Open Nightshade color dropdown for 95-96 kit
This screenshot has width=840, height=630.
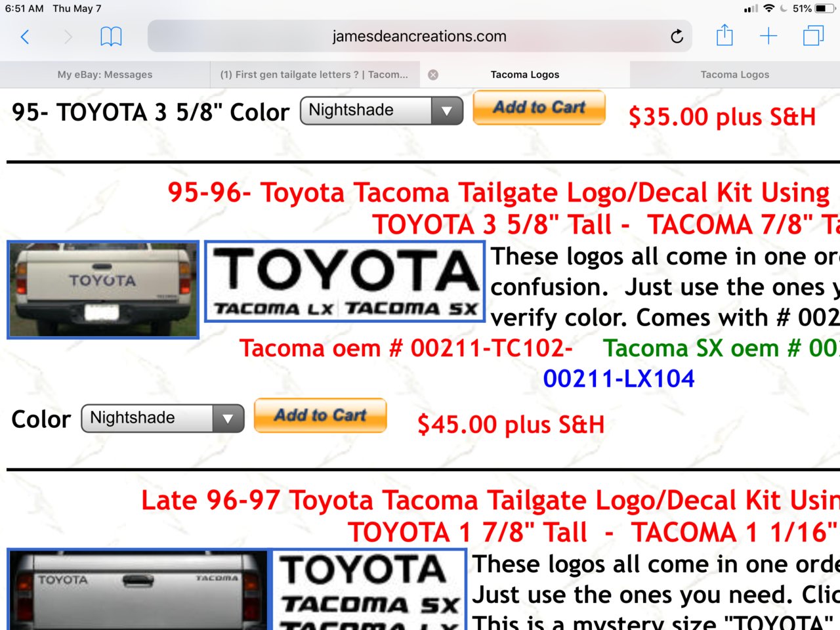[163, 418]
